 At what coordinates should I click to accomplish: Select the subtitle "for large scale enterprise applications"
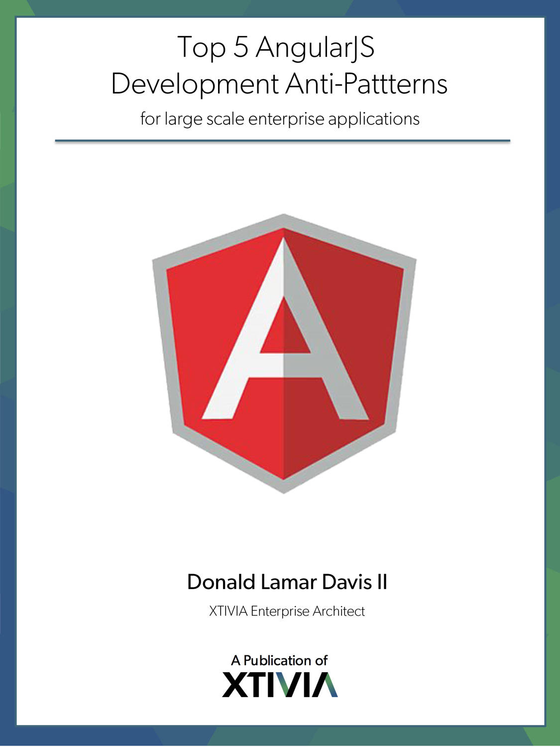pyautogui.click(x=280, y=119)
